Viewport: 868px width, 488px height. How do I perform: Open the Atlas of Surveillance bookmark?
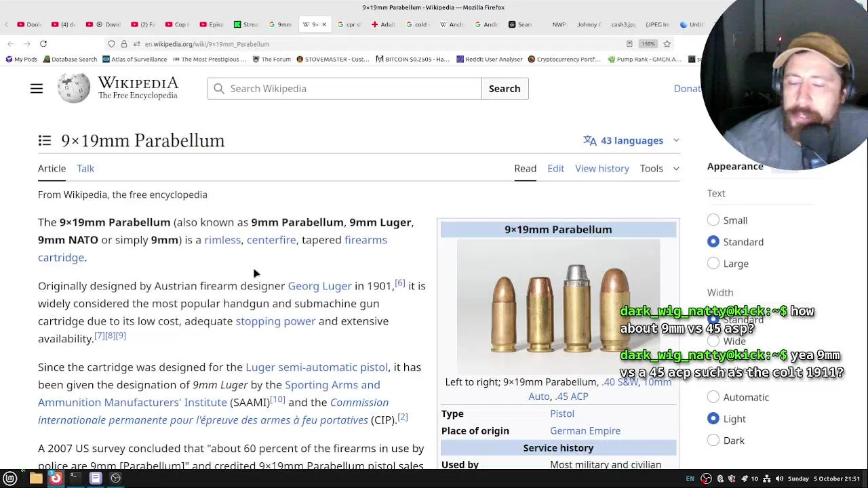(134, 59)
